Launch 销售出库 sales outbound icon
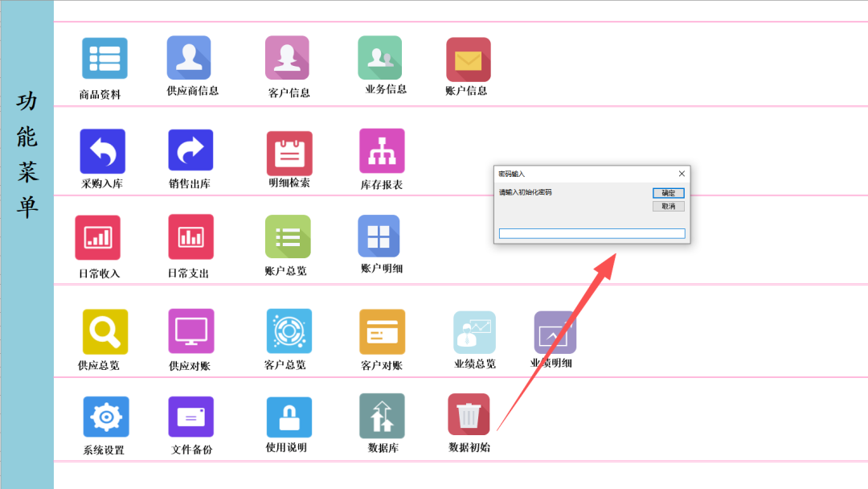The image size is (868, 489). pyautogui.click(x=190, y=151)
